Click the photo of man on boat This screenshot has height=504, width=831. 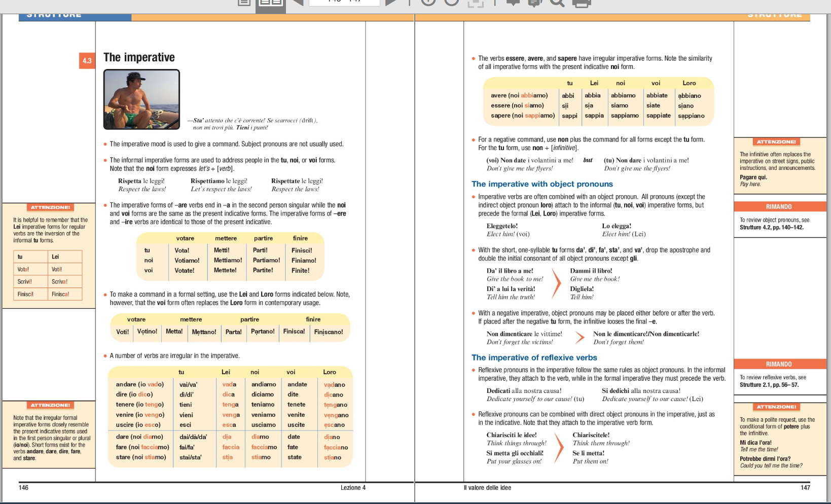(x=141, y=99)
